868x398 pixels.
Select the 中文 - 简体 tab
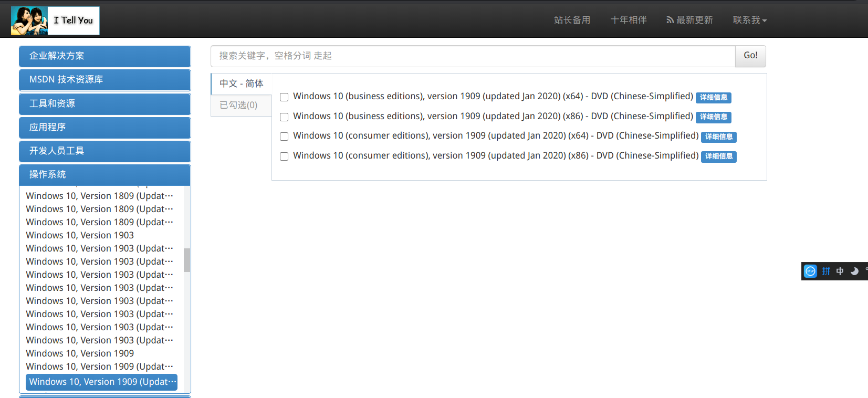[x=242, y=84]
